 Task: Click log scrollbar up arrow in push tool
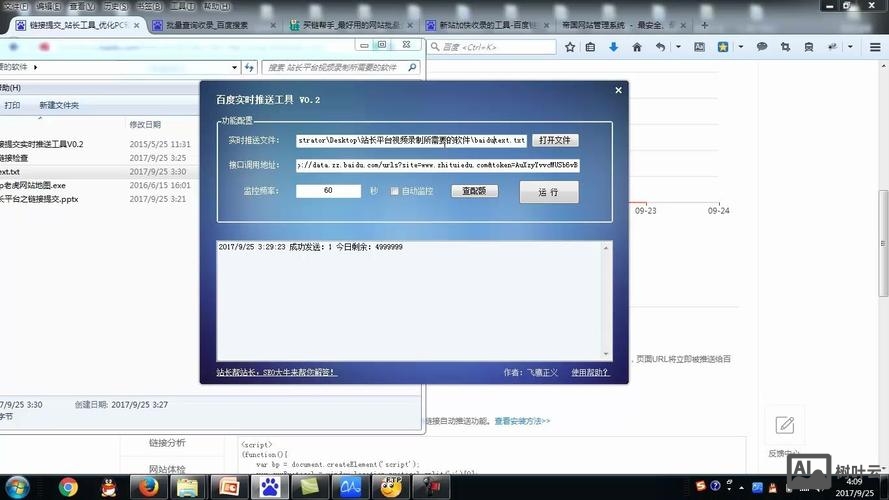point(606,248)
